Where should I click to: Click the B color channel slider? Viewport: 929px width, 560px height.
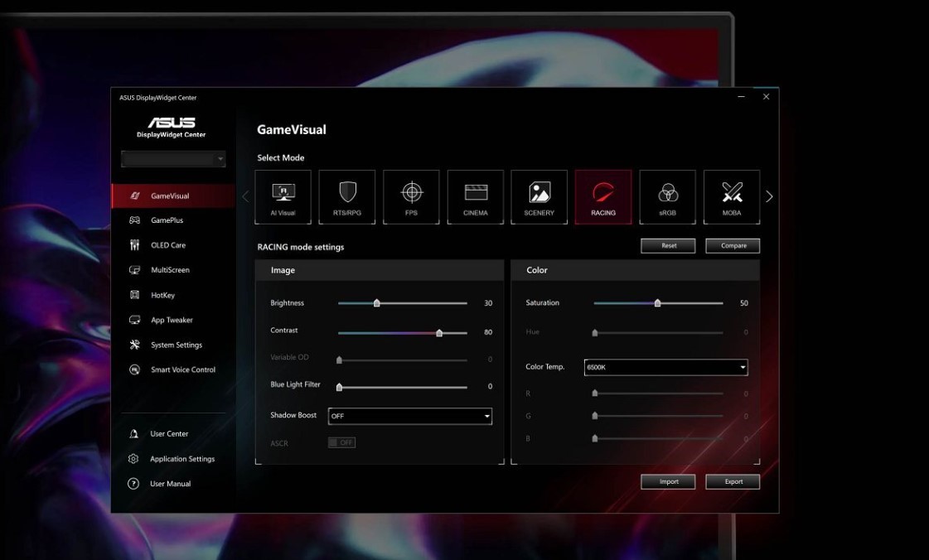[658, 439]
